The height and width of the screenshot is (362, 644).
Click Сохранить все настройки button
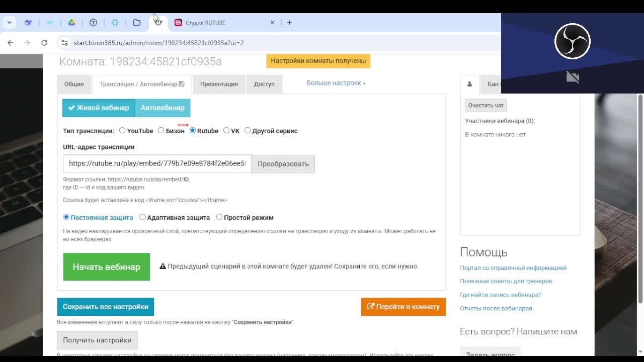[x=105, y=307]
